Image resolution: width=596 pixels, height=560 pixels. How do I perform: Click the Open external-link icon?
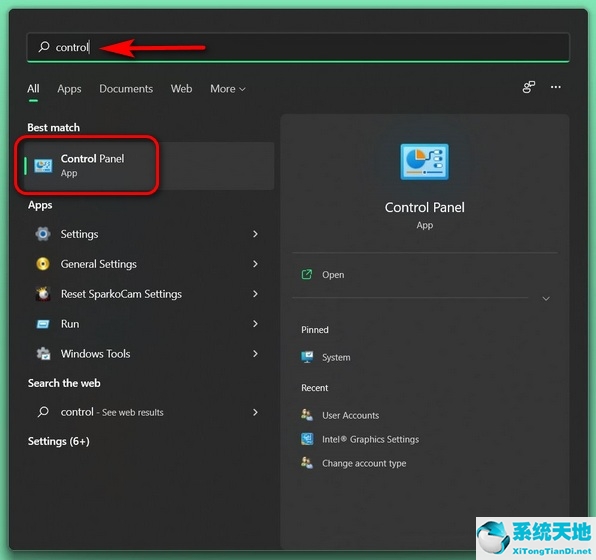[307, 274]
